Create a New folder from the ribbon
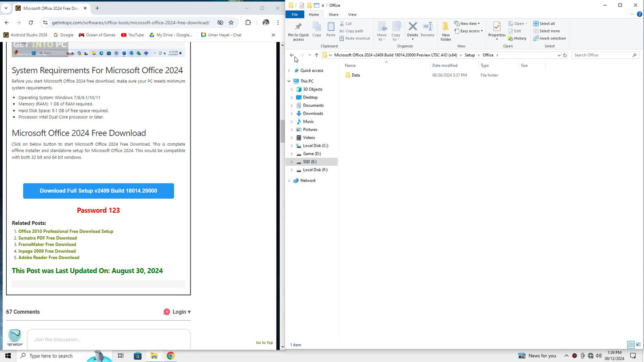The image size is (644, 362). 446,31
